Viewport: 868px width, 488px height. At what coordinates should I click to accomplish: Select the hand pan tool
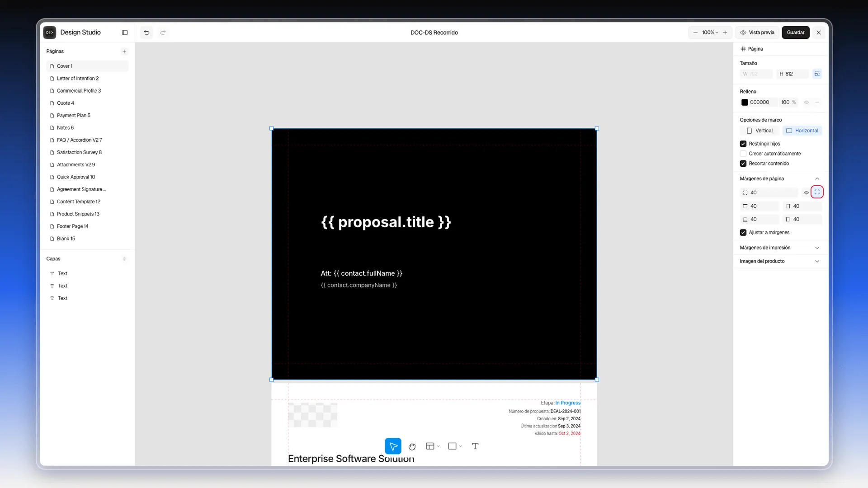pos(412,446)
